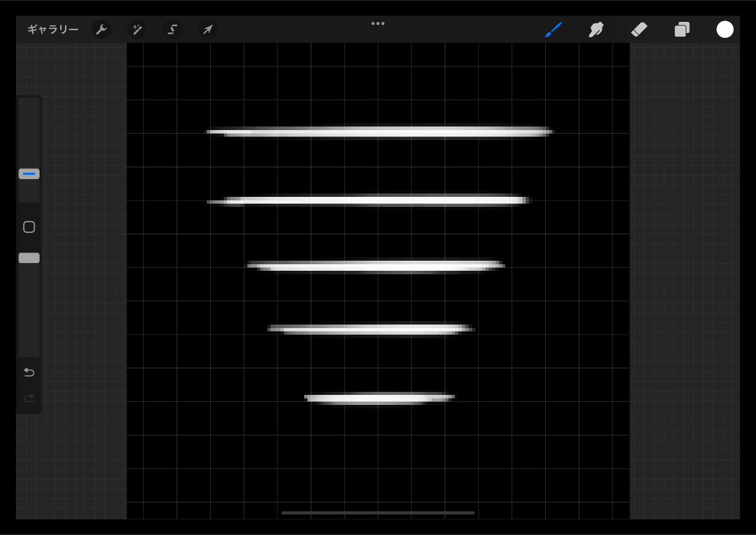
Task: Open the Adjustments magic wand menu
Action: click(x=137, y=30)
